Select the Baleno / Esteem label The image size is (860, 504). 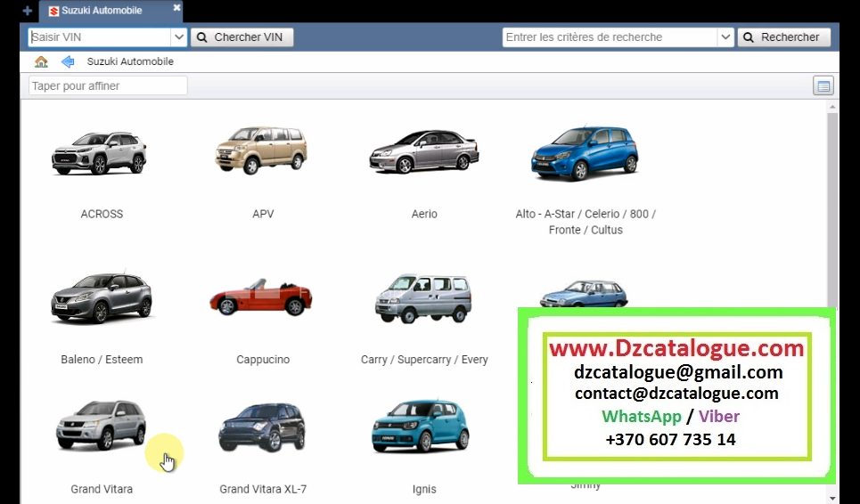[x=102, y=360]
